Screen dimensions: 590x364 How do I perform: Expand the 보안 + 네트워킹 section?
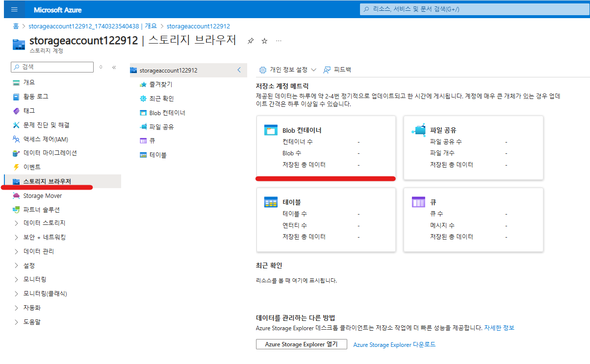[x=17, y=237]
